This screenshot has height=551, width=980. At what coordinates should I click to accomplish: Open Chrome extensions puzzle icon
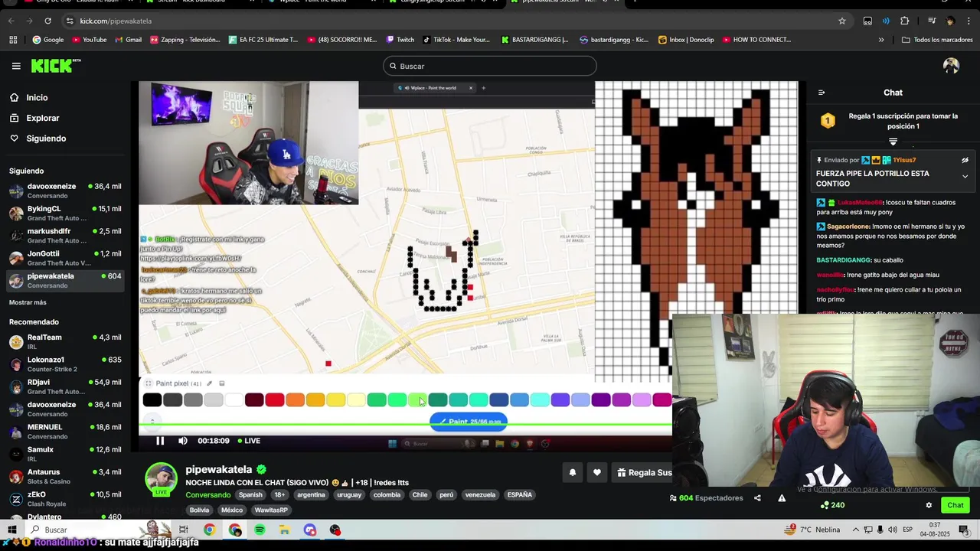[x=904, y=21]
